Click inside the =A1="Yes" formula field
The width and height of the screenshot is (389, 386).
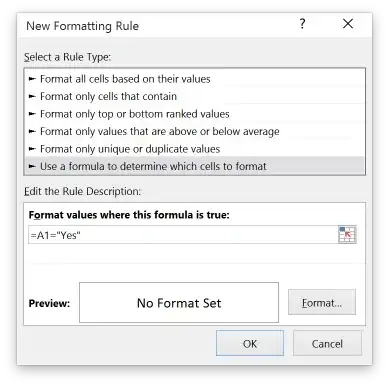[183, 235]
